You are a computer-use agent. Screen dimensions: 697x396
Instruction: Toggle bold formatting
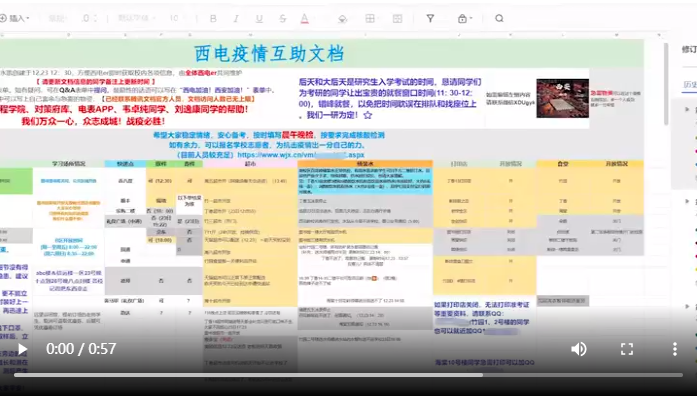tap(213, 19)
